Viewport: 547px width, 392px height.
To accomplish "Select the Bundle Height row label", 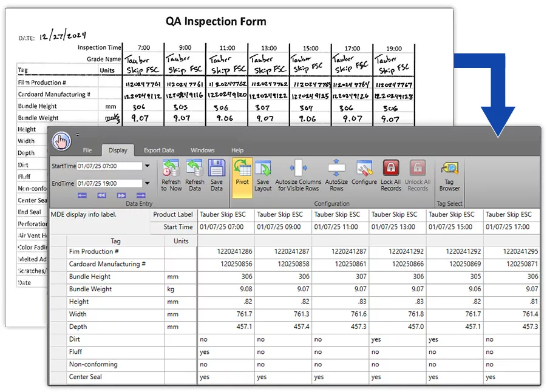I will (x=90, y=277).
